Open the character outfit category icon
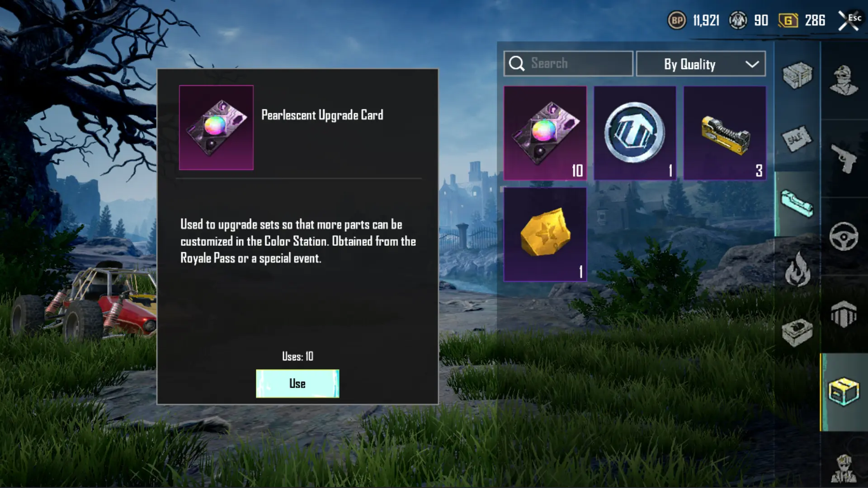Screen dimensions: 868x488 point(844,80)
